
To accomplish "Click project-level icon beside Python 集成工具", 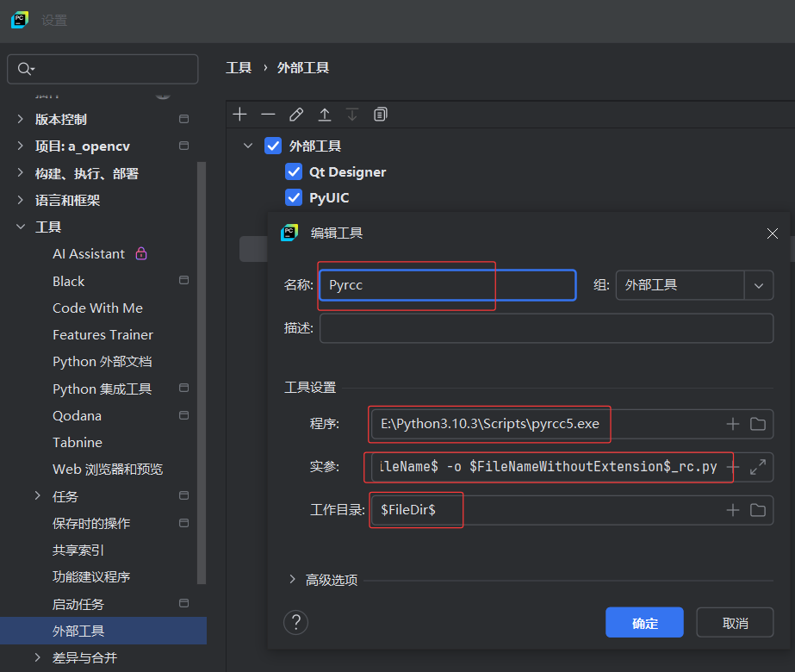I will pyautogui.click(x=184, y=388).
